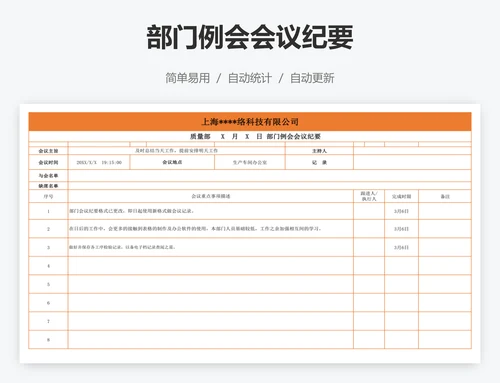Click the 完成时间 column header

(401, 196)
